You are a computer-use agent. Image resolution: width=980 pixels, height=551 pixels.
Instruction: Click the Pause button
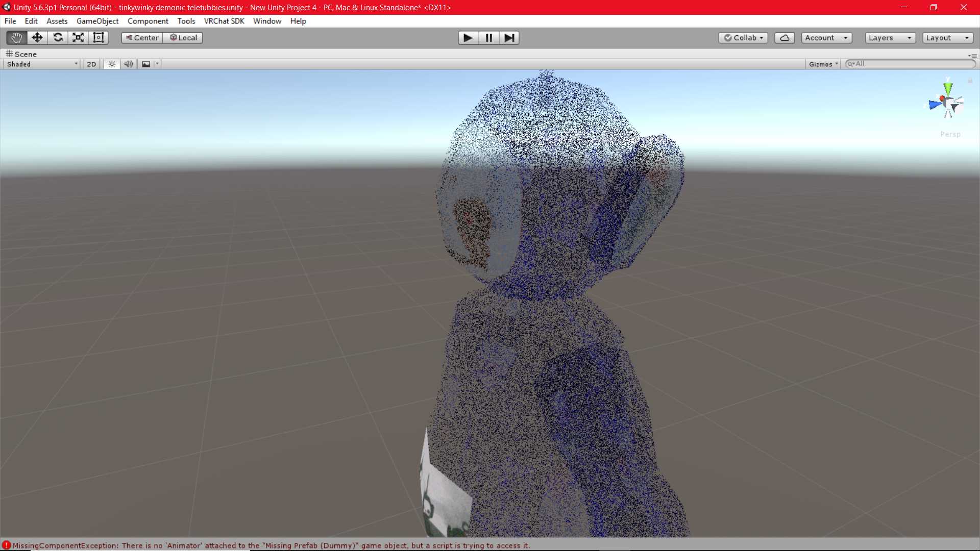(x=488, y=38)
